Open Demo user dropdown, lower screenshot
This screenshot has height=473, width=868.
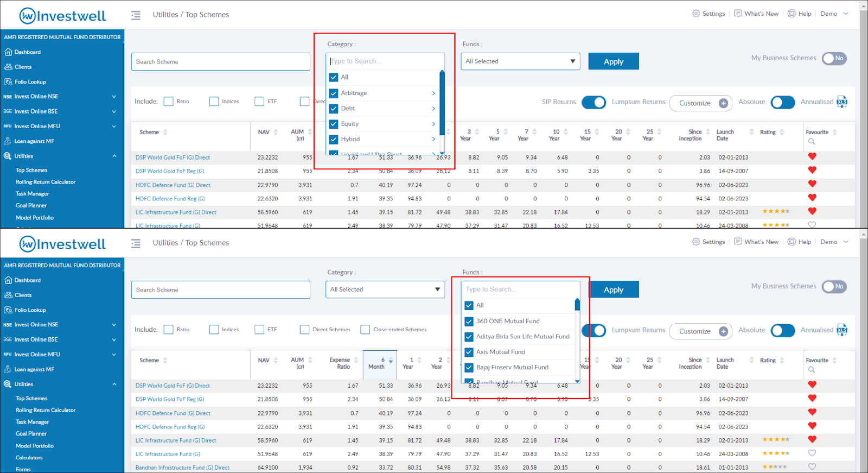coord(834,242)
